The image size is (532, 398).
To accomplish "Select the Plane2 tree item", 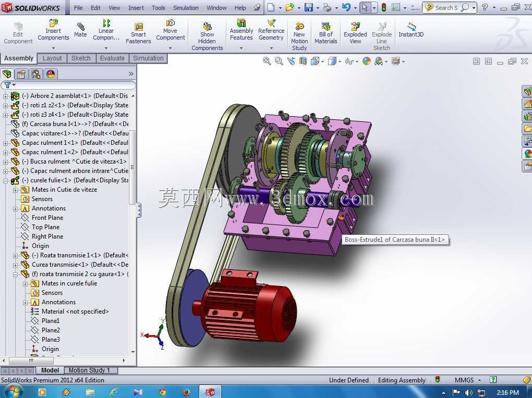I will [x=50, y=330].
